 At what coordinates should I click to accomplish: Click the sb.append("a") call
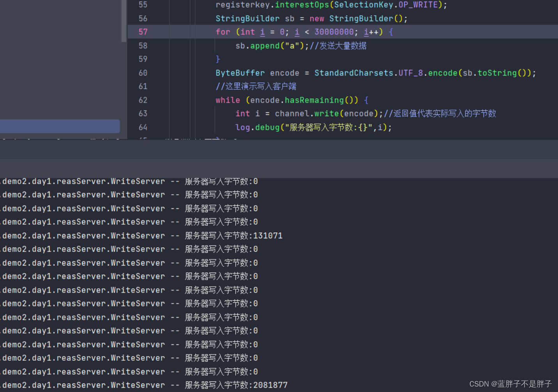coord(269,46)
